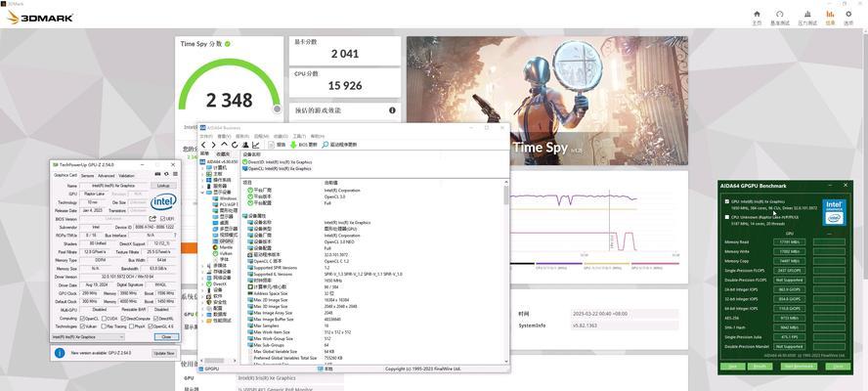Toggle the UEFI checkbox in GPU-Z
The width and height of the screenshot is (868, 391).
pyautogui.click(x=161, y=219)
